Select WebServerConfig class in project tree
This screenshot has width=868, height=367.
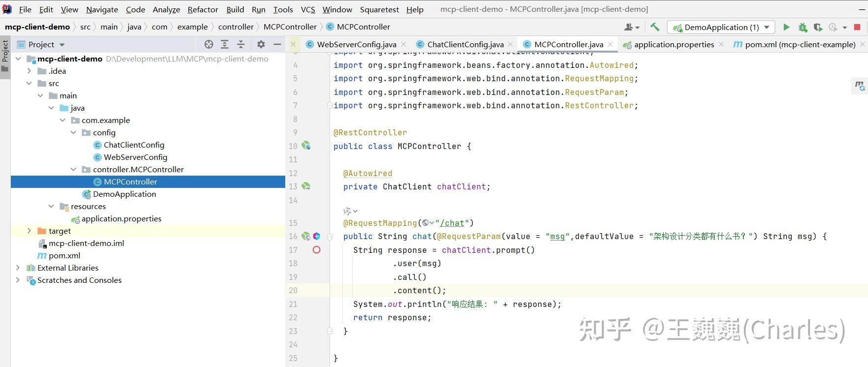pos(135,157)
